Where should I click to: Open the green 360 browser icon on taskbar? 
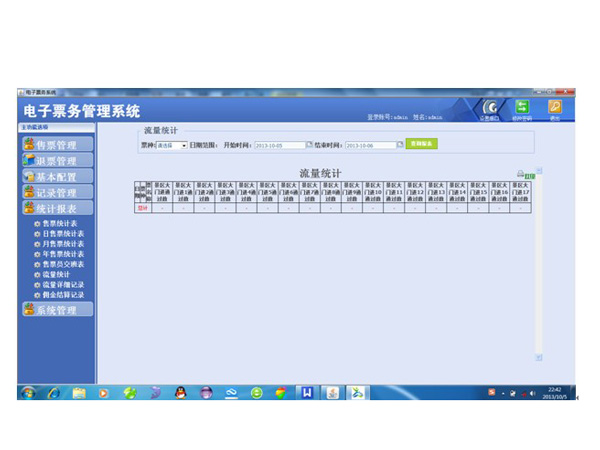click(x=256, y=393)
